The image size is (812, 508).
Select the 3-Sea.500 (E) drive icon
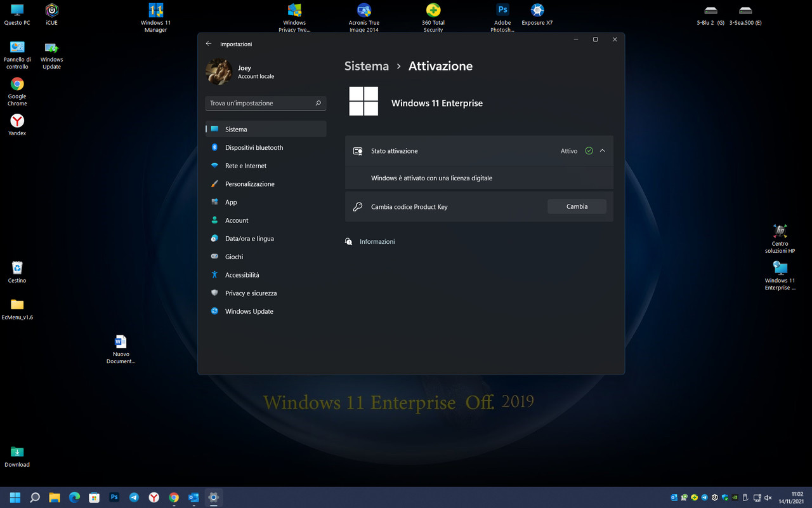(x=745, y=15)
